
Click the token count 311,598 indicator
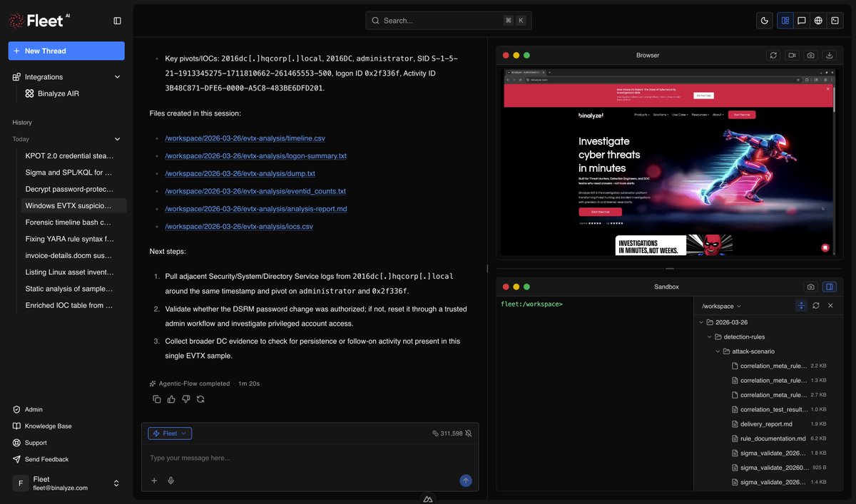click(x=447, y=433)
